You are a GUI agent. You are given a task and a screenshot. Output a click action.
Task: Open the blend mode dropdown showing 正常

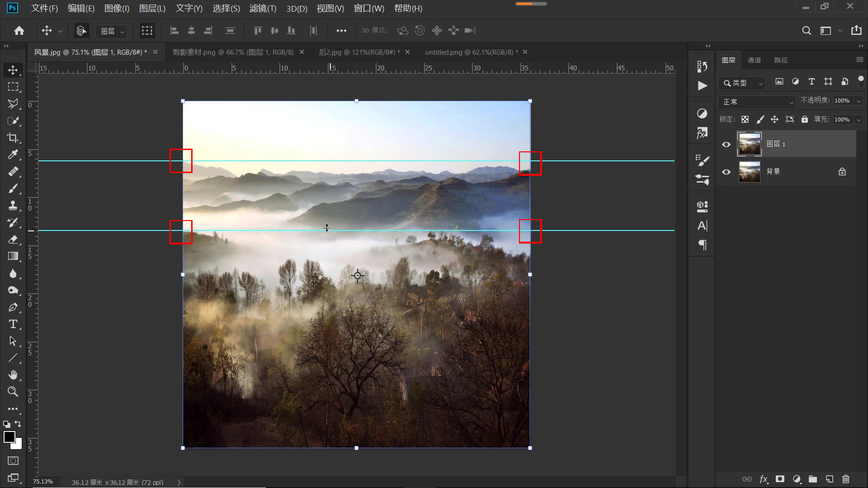(756, 102)
